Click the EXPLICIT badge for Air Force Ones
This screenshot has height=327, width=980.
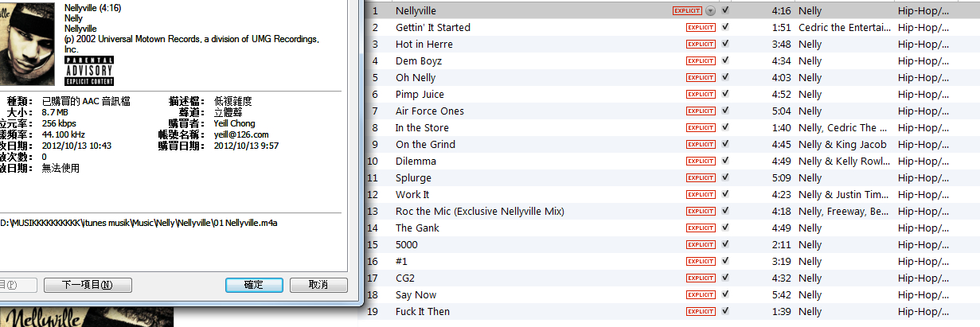(x=701, y=111)
